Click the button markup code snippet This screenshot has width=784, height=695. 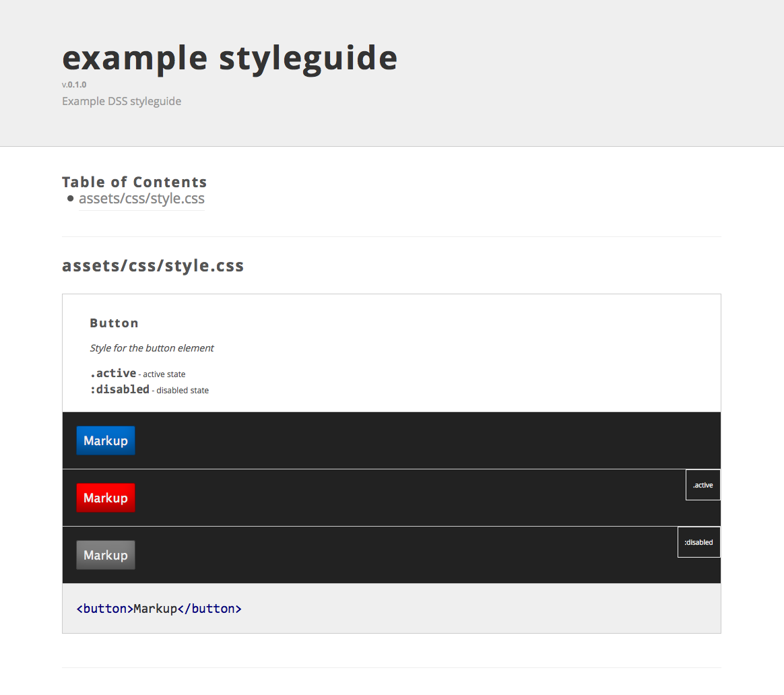pyautogui.click(x=159, y=609)
